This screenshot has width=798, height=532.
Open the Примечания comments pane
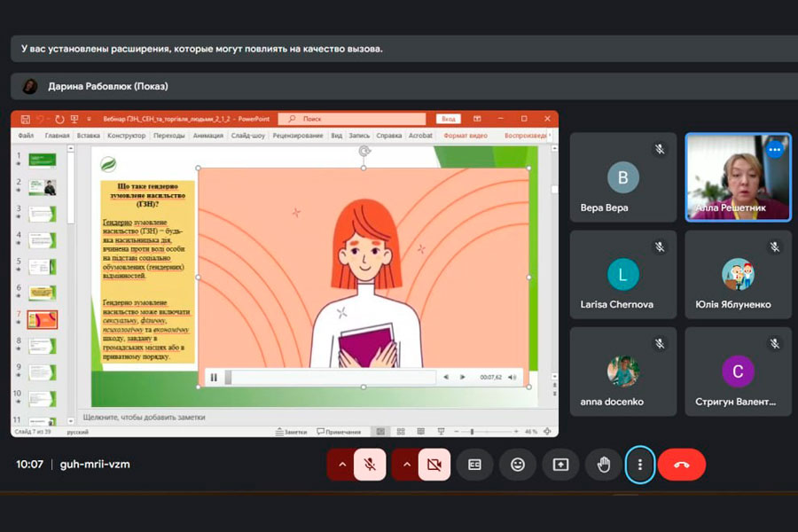[x=337, y=432]
